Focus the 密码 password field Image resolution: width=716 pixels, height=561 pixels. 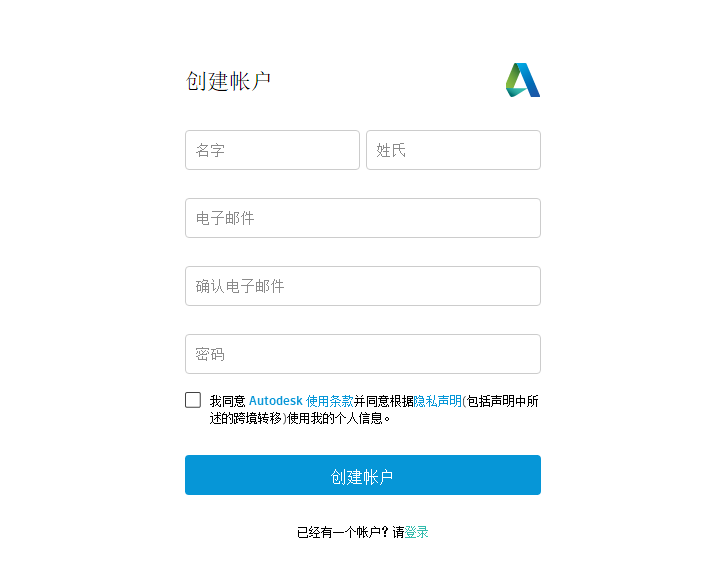click(362, 354)
